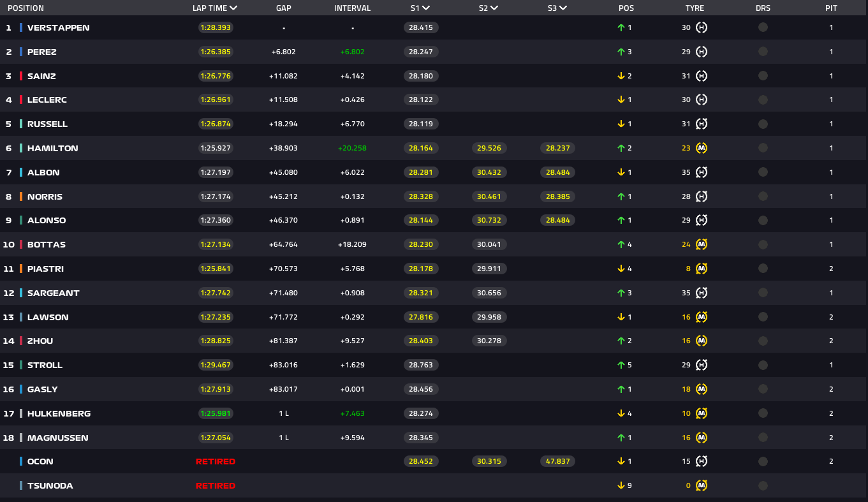868x502 pixels.
Task: Click Hamilton's interval +20.258
Action: [352, 148]
